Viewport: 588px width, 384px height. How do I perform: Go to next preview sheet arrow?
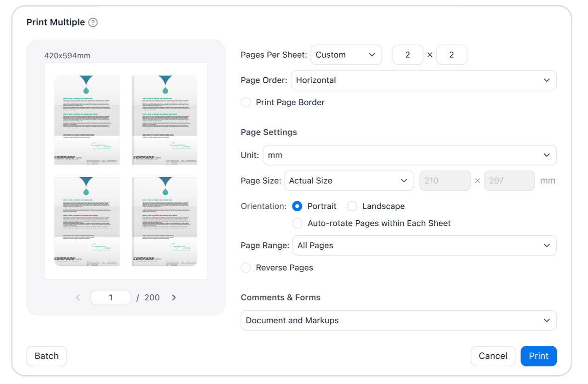174,298
